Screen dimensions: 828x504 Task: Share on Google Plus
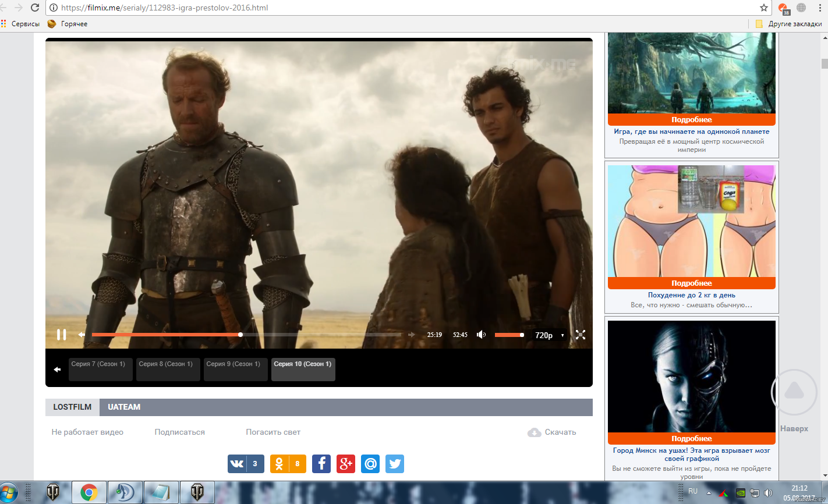(x=346, y=464)
